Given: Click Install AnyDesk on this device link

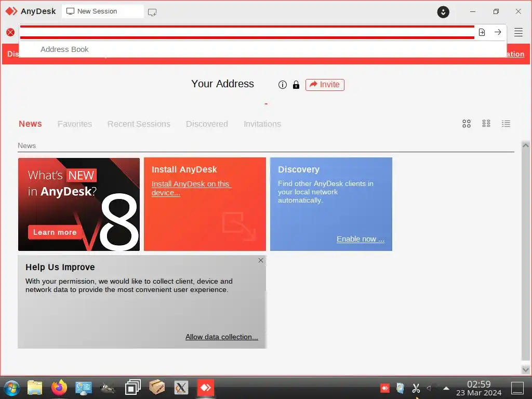Looking at the screenshot, I should pyautogui.click(x=191, y=188).
